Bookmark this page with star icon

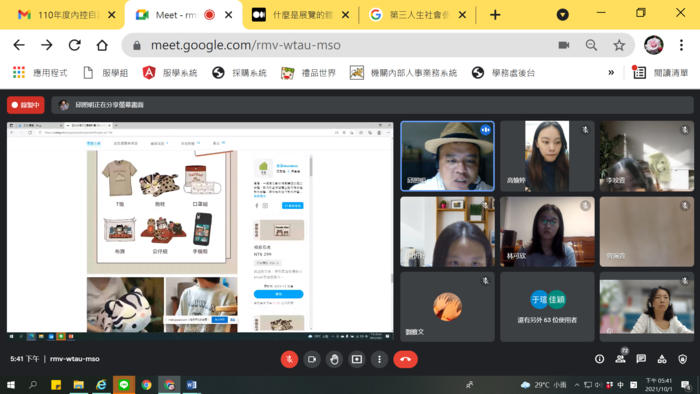(x=619, y=45)
